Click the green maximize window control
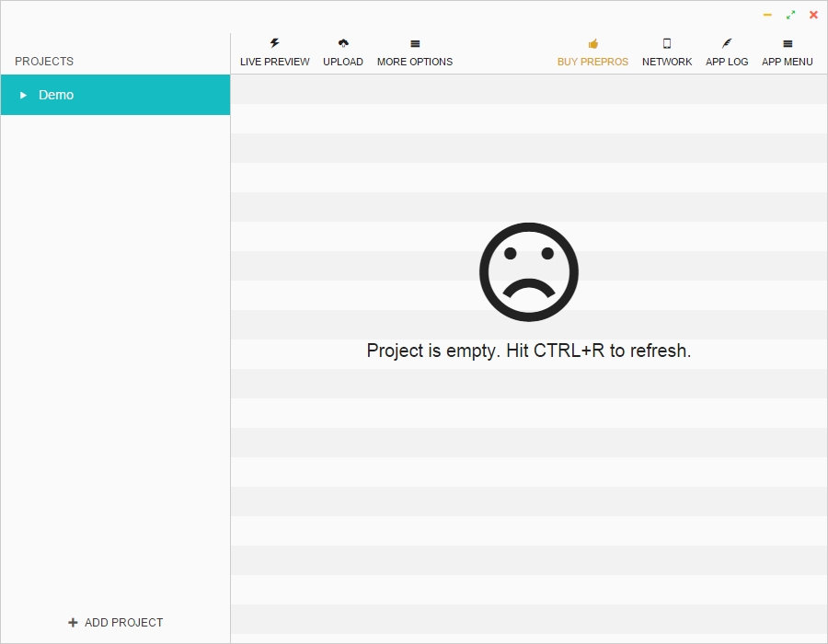828x644 pixels. [790, 15]
